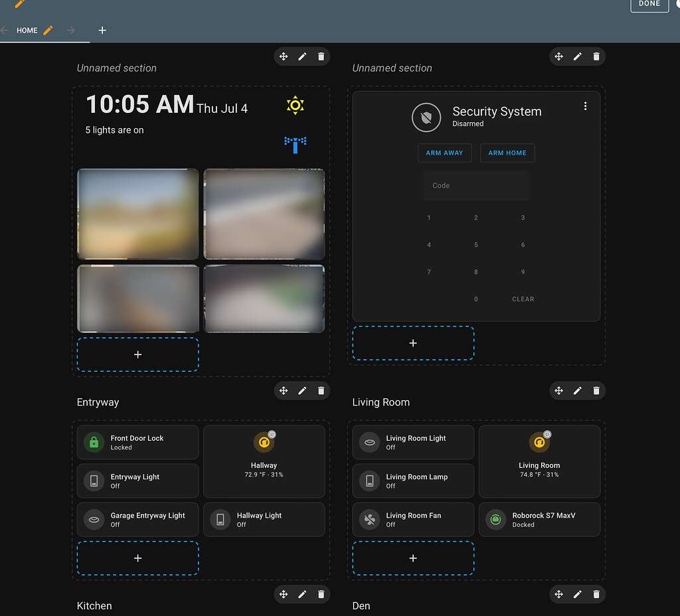680x616 pixels.
Task: Click the move handle icon for Living Room section
Action: 558,391
